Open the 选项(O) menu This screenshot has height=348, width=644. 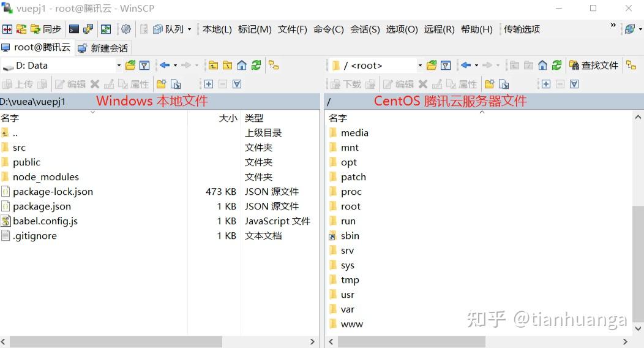[402, 29]
